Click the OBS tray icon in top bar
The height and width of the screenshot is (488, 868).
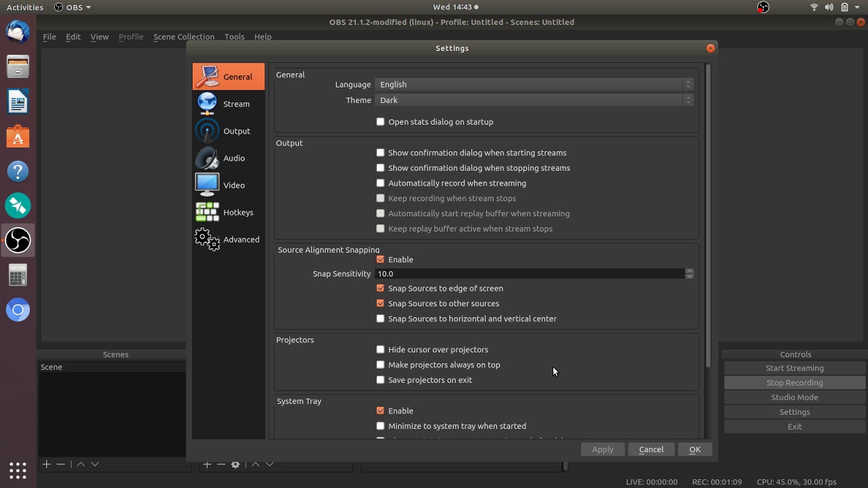click(x=763, y=7)
